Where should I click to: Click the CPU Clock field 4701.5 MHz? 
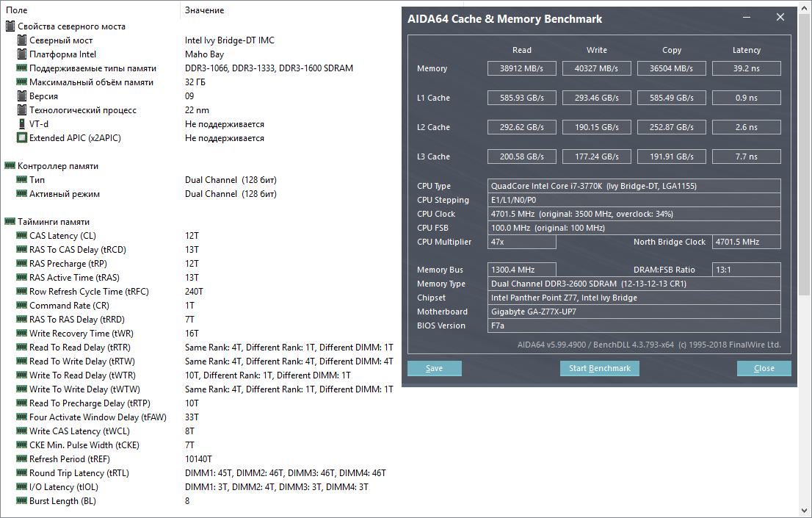point(634,214)
